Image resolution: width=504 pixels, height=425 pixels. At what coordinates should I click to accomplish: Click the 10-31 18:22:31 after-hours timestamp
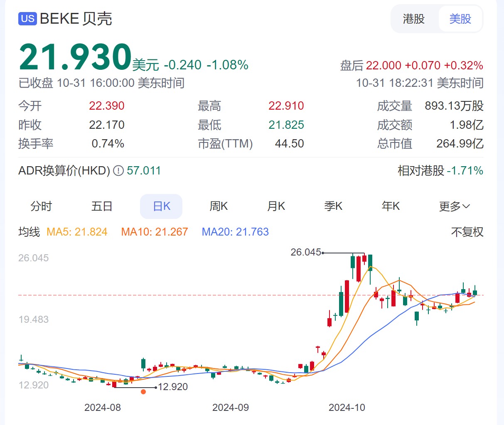(420, 83)
